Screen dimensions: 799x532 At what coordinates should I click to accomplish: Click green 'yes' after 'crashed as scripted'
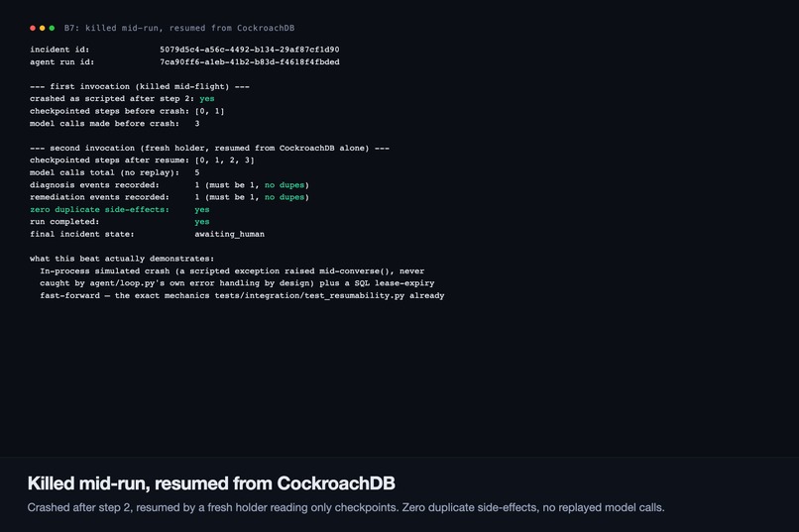[x=207, y=99]
